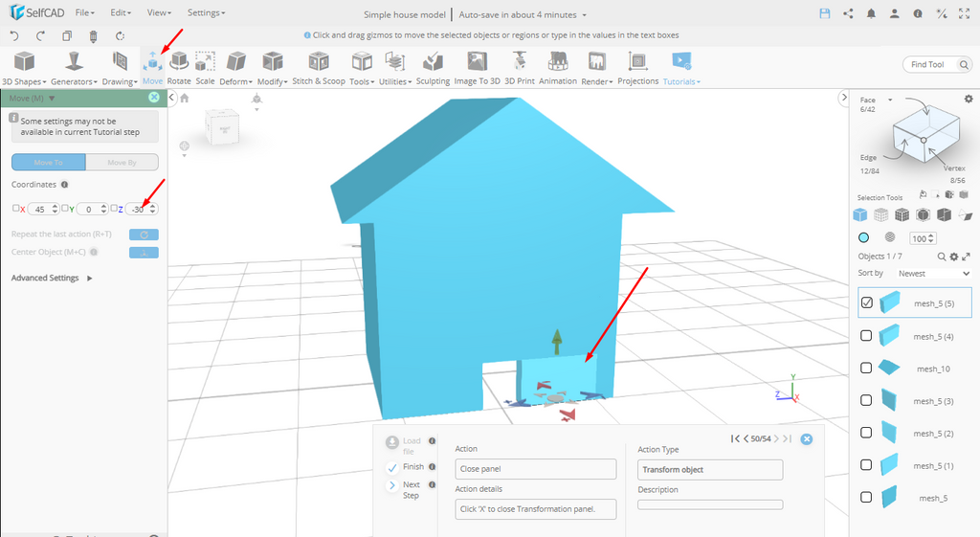Open the View menu
The width and height of the screenshot is (980, 537).
(x=159, y=12)
